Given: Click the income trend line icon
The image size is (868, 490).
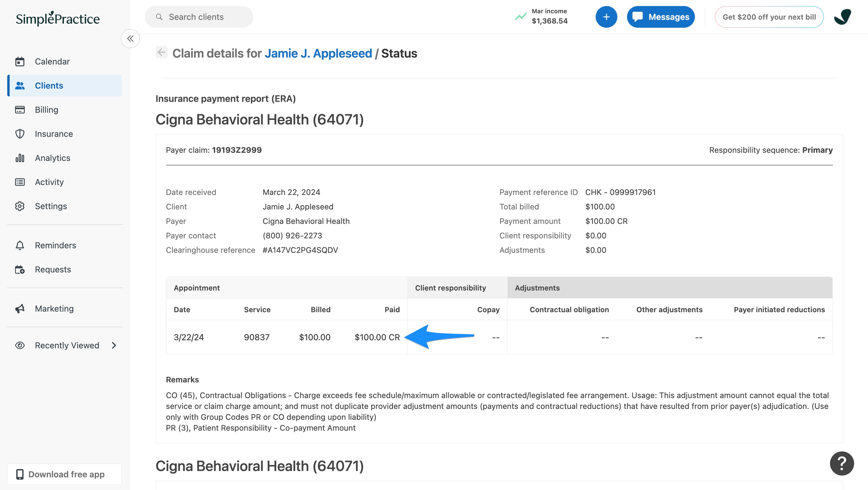Looking at the screenshot, I should click(521, 16).
